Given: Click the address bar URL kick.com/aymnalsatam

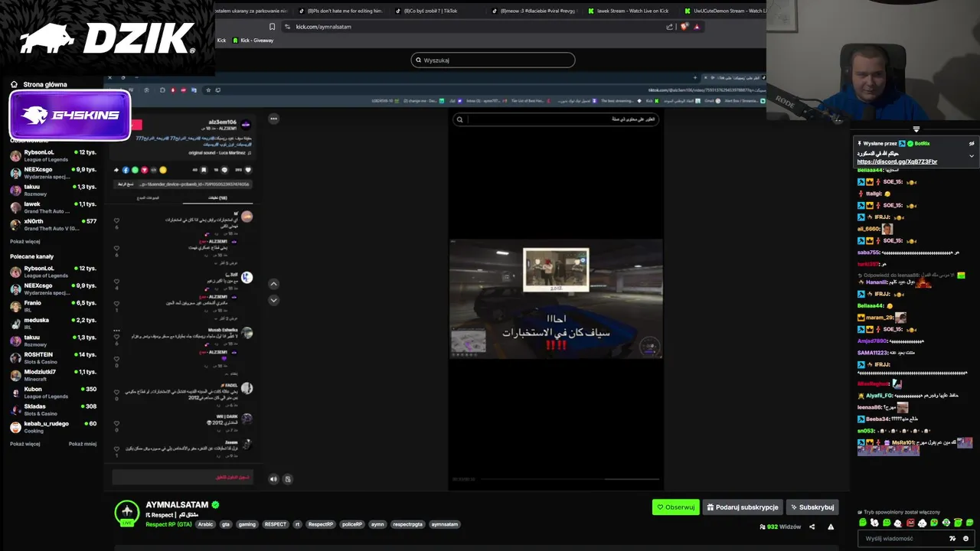Looking at the screenshot, I should click(323, 27).
